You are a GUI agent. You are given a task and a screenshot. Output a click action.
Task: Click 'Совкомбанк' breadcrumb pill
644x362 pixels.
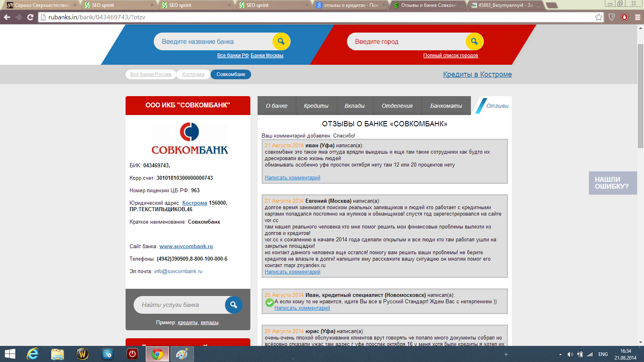click(231, 74)
